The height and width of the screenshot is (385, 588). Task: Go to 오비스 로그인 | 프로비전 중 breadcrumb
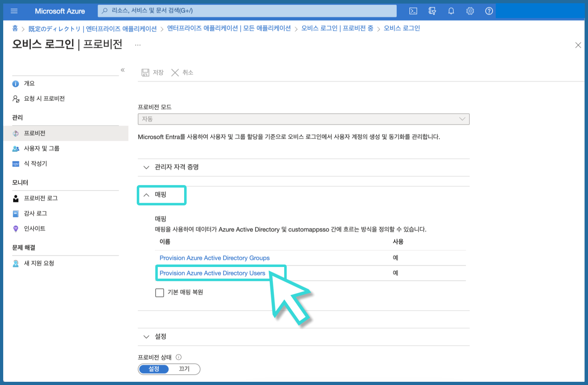(x=337, y=28)
